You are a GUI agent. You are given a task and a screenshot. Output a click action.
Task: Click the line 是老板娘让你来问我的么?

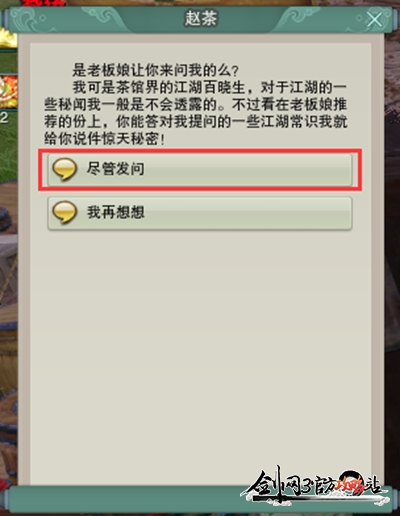pyautogui.click(x=156, y=70)
